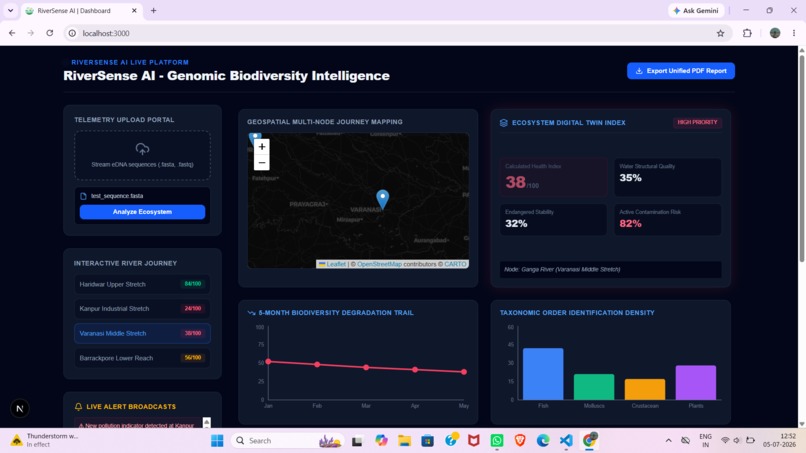806x453 pixels.
Task: Click the Analyze Ecosystem button
Action: point(142,212)
